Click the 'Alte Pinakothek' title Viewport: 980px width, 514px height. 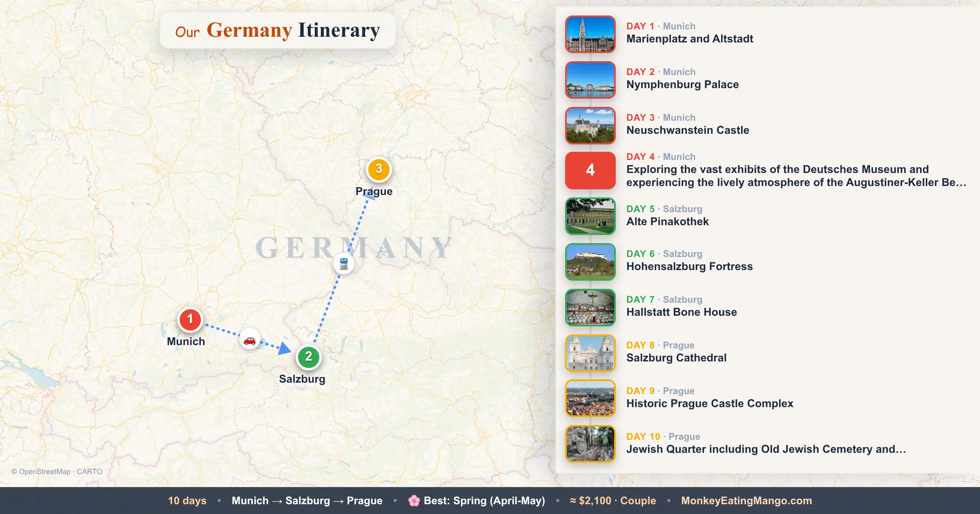pyautogui.click(x=668, y=222)
